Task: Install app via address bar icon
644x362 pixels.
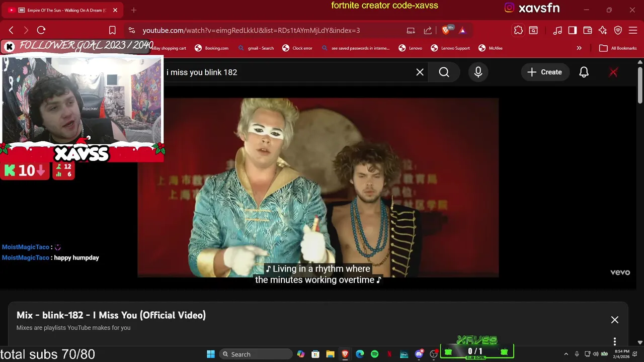Action: pos(411,30)
